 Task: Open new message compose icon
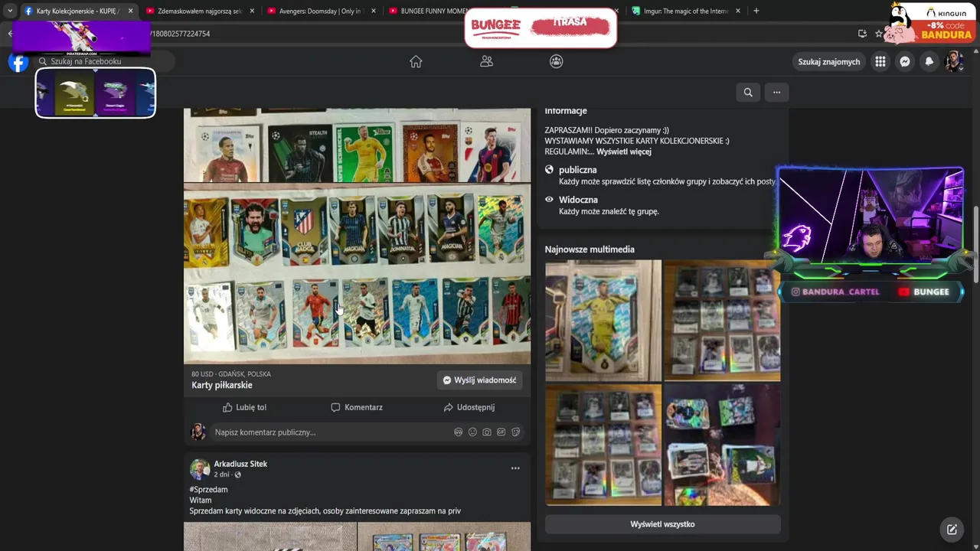point(952,529)
